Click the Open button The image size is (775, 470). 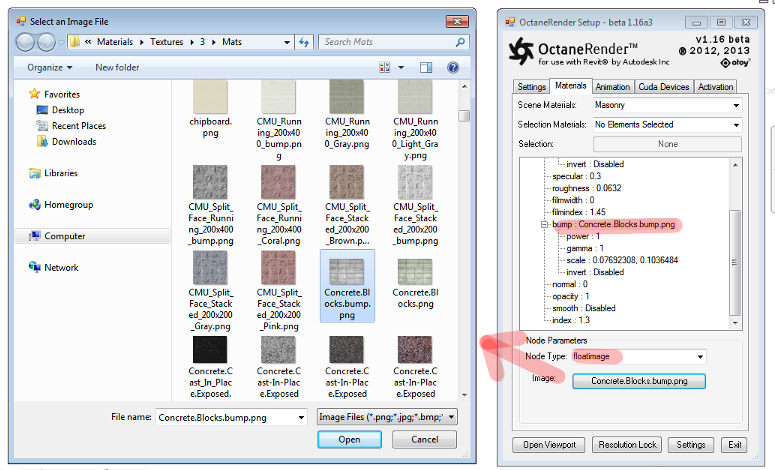[x=349, y=440]
